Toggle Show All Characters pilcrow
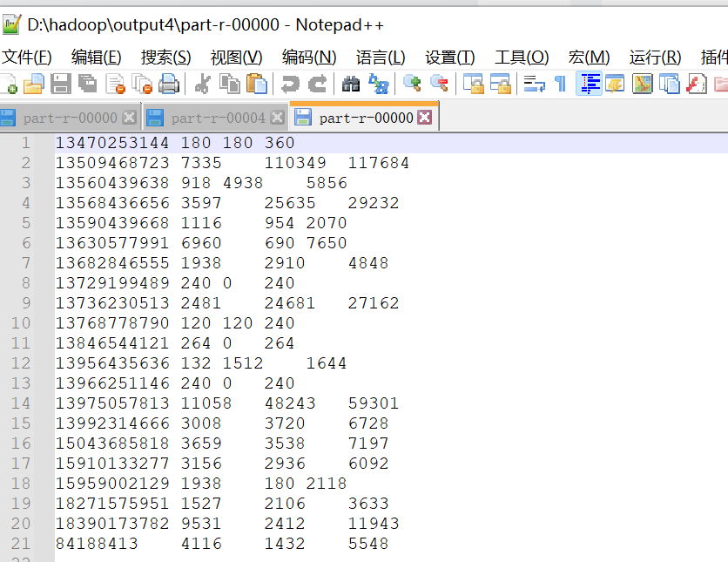Image resolution: width=728 pixels, height=562 pixels. (x=558, y=85)
